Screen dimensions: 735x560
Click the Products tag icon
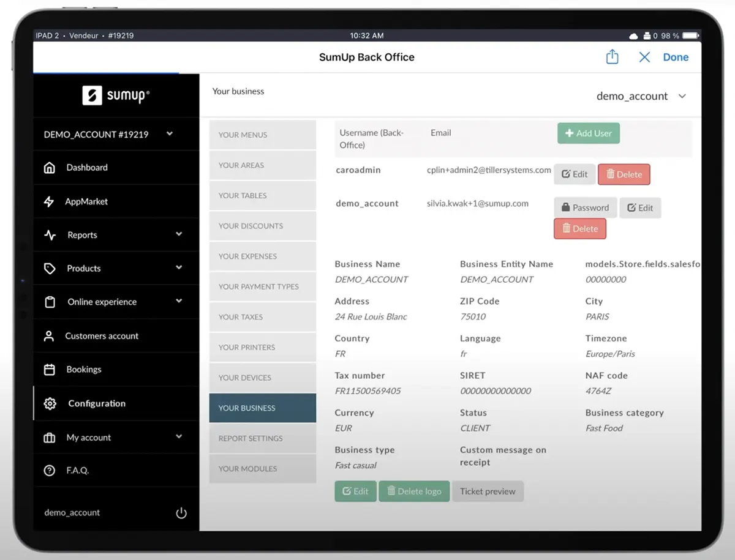click(x=50, y=269)
